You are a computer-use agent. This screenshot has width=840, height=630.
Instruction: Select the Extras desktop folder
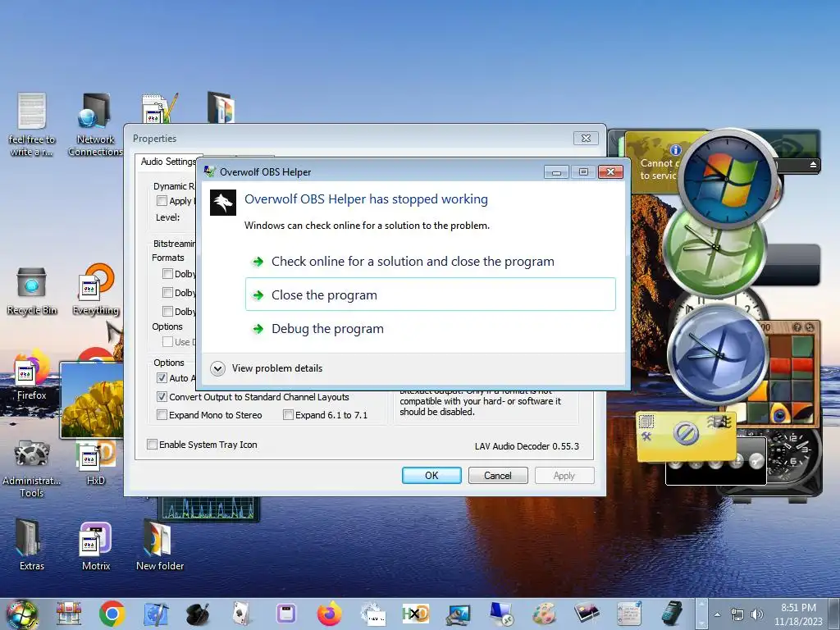click(x=31, y=545)
